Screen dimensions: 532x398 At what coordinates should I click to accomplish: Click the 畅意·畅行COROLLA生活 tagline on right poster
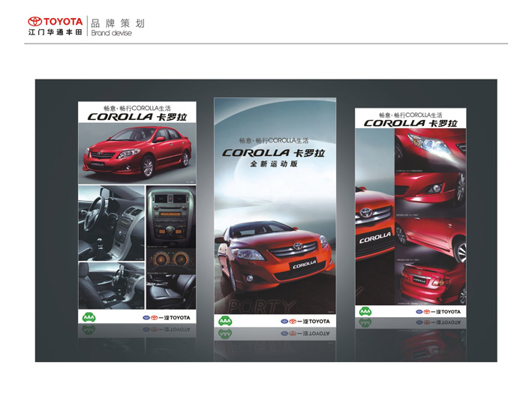(x=410, y=115)
